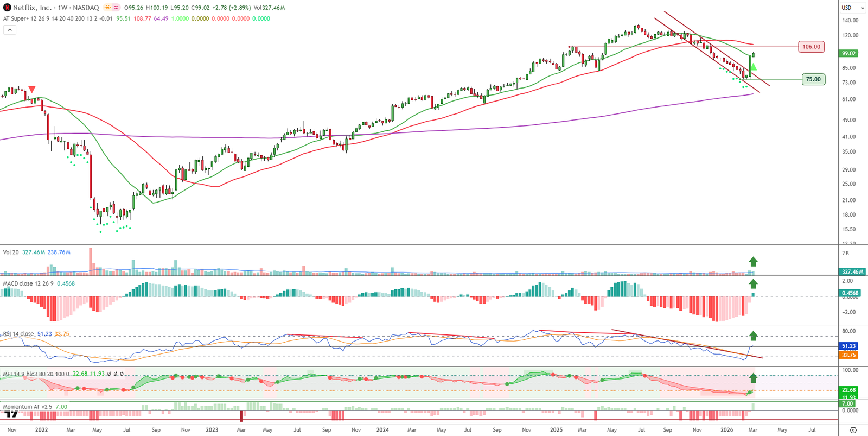Open the USD currency dropdown
The height and width of the screenshot is (436, 868).
click(x=852, y=8)
